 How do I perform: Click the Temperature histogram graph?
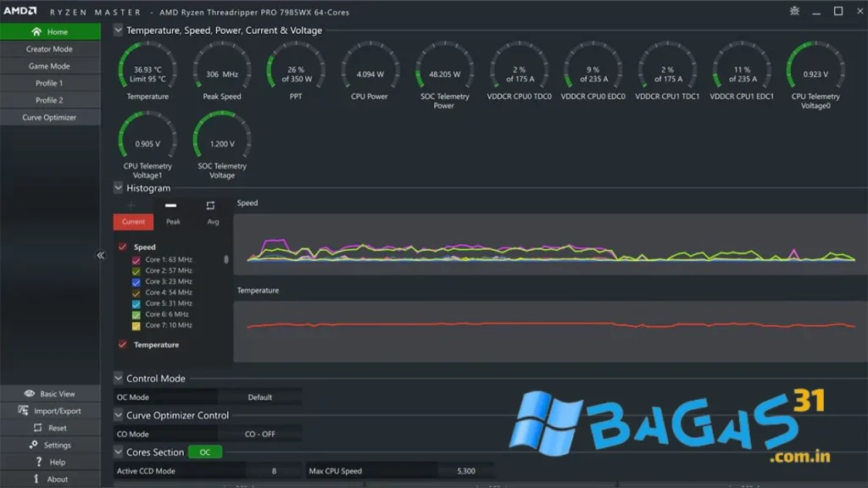pyautogui.click(x=551, y=331)
